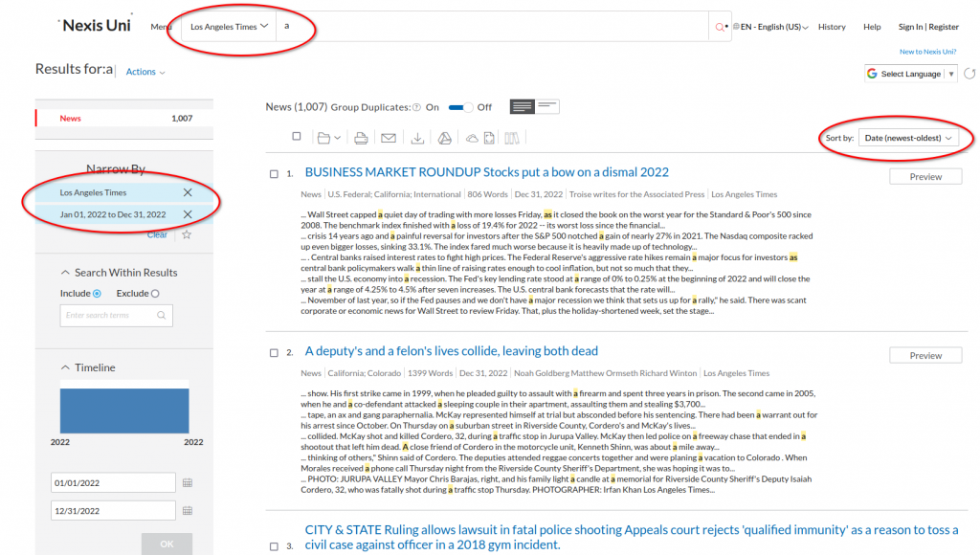980x555 pixels.
Task: Open the folder save icon in results toolbar
Action: pyautogui.click(x=323, y=138)
